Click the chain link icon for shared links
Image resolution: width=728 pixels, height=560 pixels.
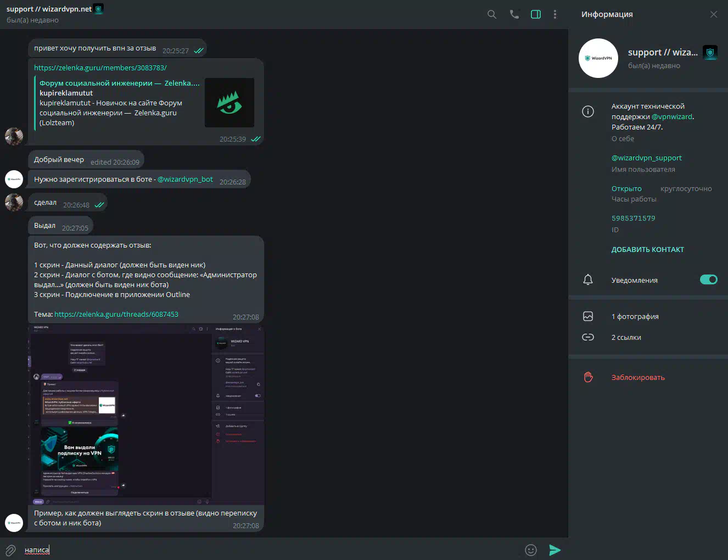click(588, 337)
